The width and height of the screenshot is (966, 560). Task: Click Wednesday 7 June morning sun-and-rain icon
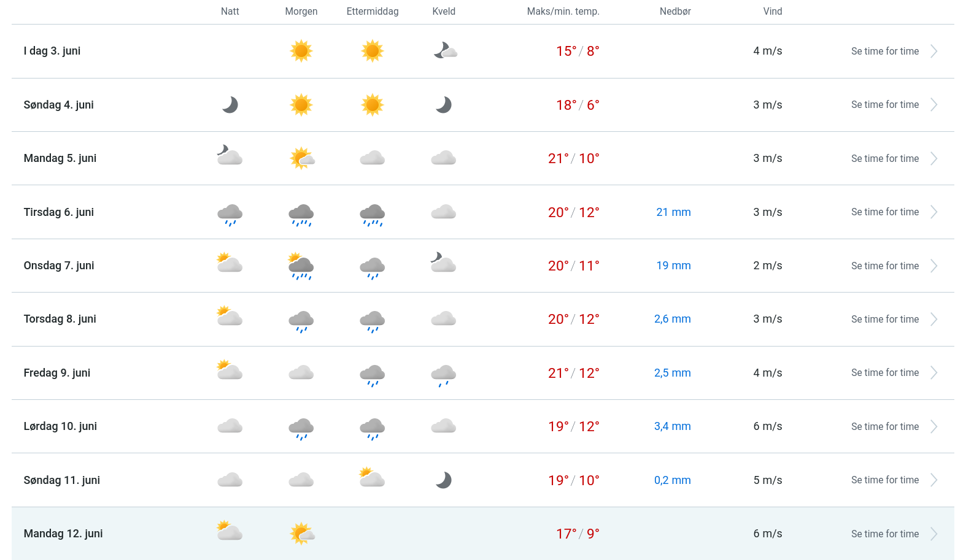point(301,266)
